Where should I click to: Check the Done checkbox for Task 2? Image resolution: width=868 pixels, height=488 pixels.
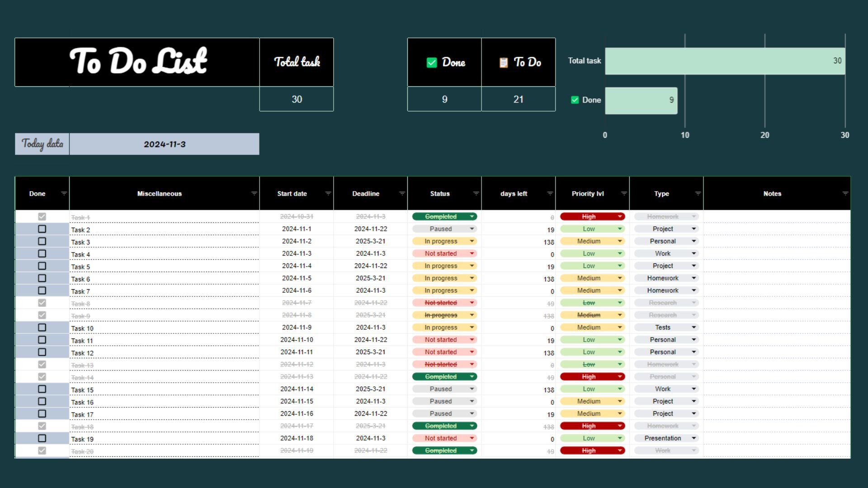point(42,229)
